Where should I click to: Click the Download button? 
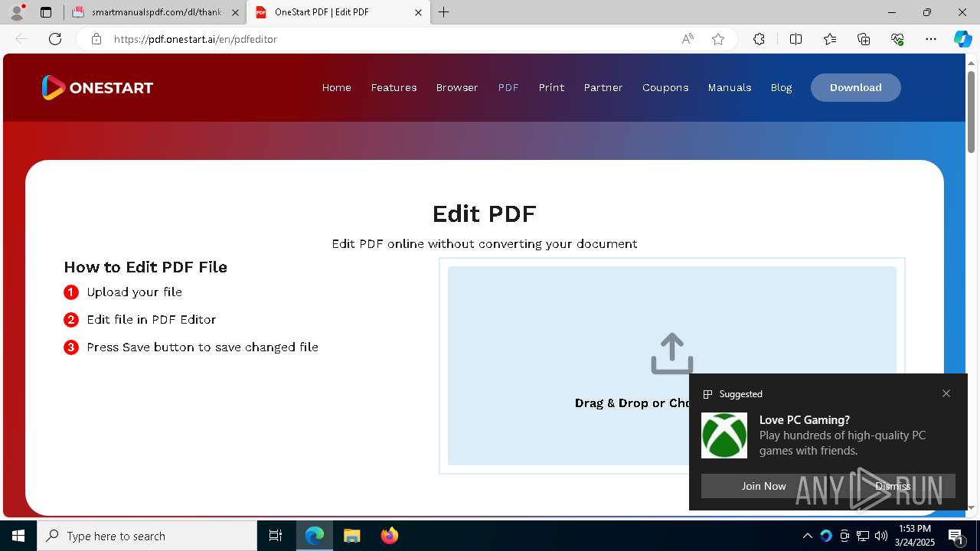(856, 87)
